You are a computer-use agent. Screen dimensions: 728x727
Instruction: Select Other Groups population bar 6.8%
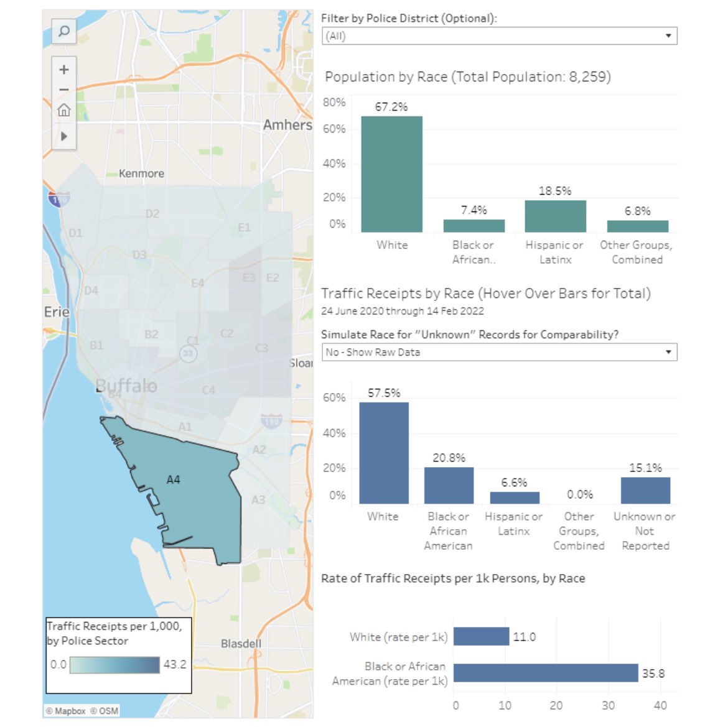637,226
